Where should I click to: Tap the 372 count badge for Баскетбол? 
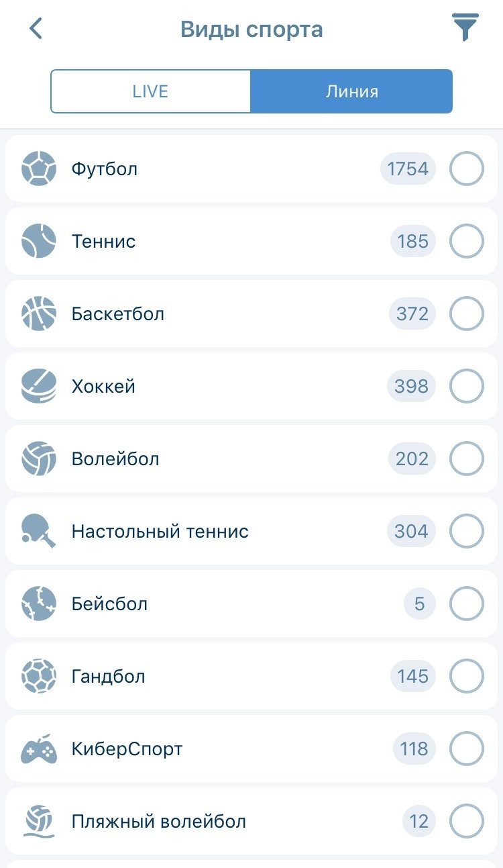[412, 314]
